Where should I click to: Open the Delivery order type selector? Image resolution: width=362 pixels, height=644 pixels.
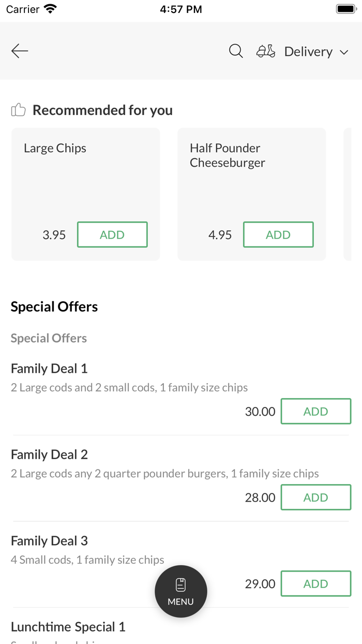point(308,52)
